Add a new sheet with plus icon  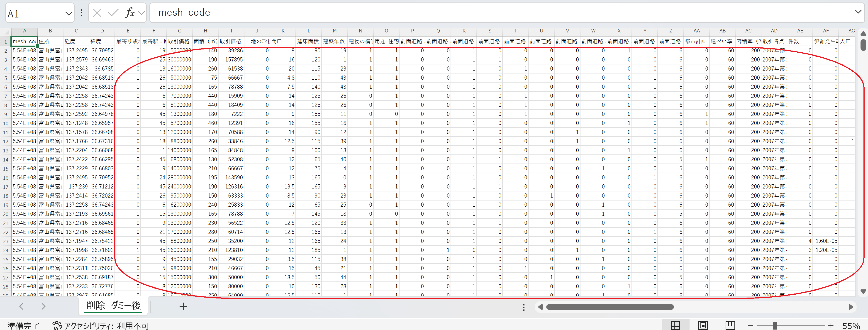(x=183, y=306)
